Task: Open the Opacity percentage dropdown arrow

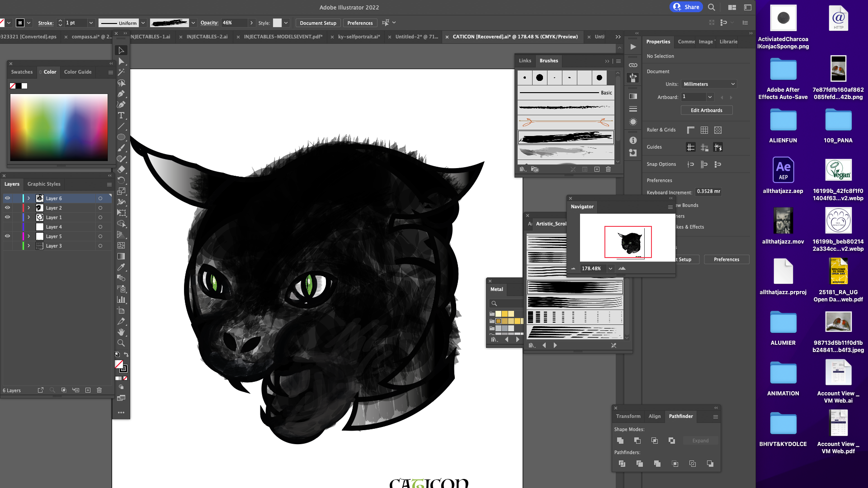Action: [x=251, y=23]
